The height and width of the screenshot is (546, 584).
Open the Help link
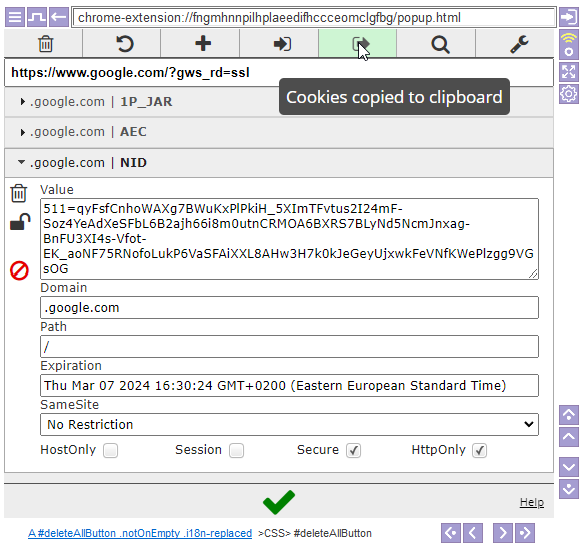tap(532, 502)
